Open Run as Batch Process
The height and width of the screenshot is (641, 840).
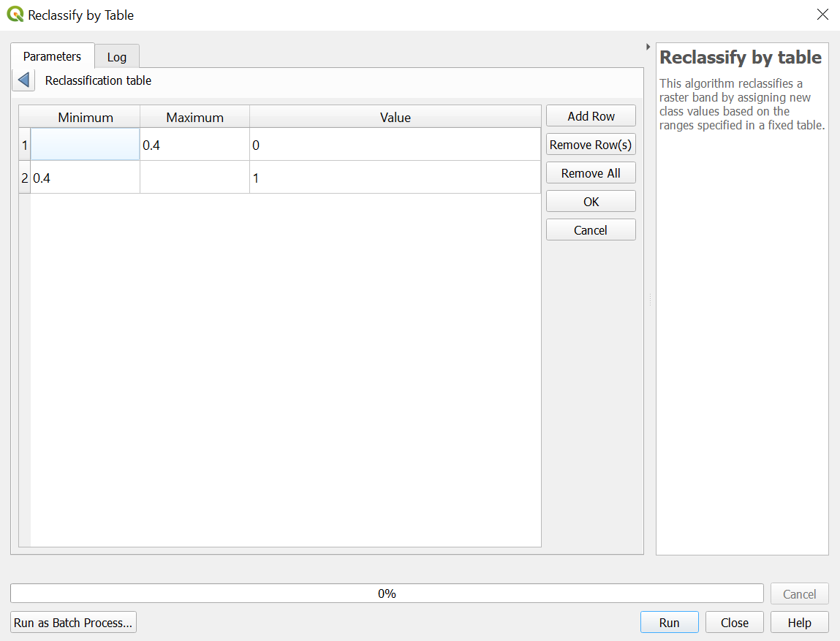click(73, 623)
